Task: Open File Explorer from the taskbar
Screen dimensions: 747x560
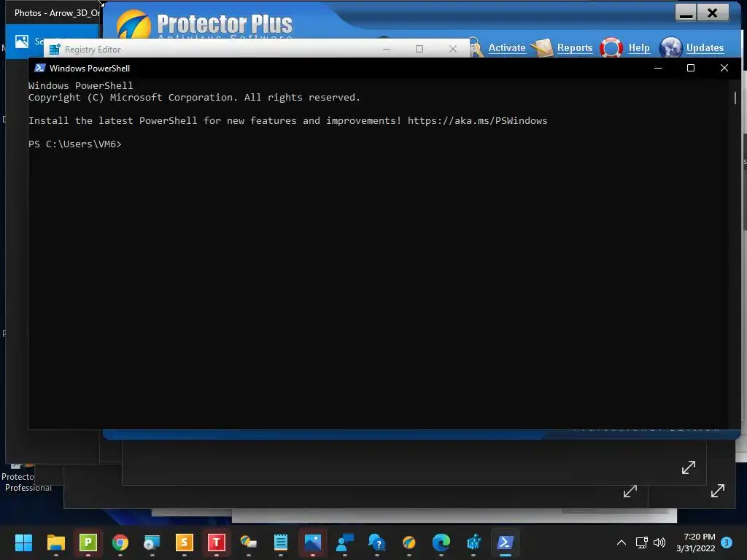Action: click(55, 542)
